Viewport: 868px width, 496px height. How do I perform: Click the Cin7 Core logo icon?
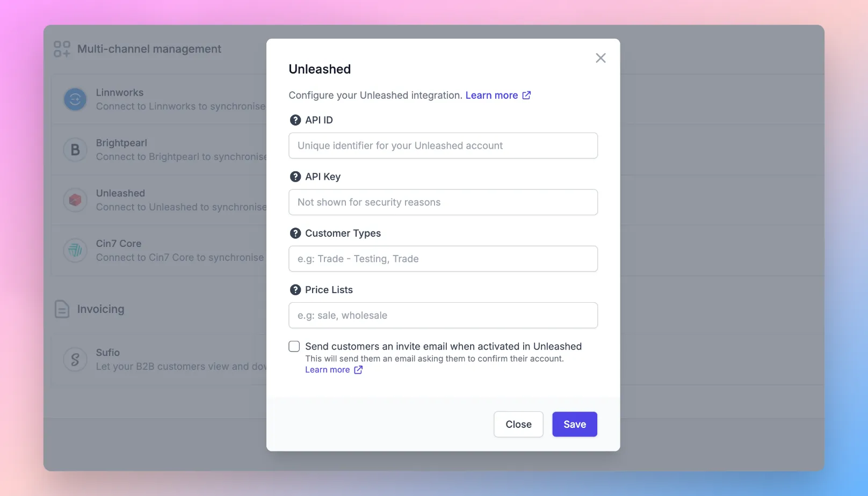(75, 250)
